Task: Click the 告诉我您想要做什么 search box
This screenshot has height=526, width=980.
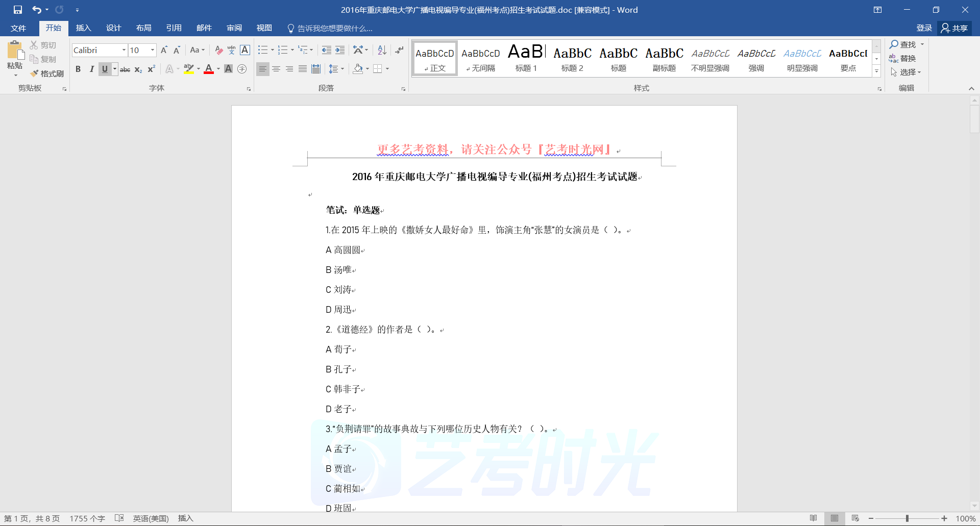Action: [334, 28]
